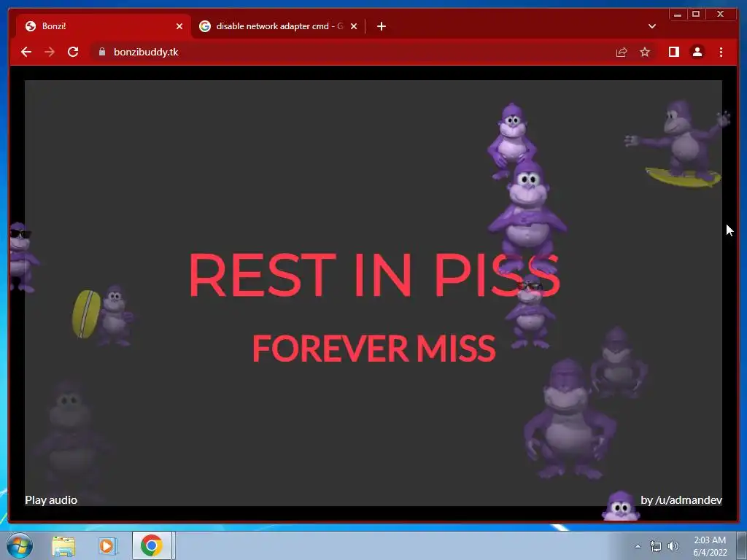Image resolution: width=747 pixels, height=560 pixels.
Task: Click the Bonzi holding an upright surfboard
Action: tap(103, 316)
